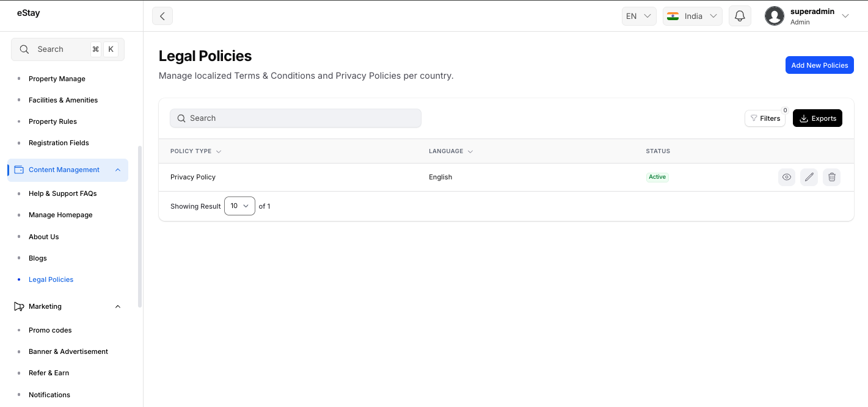View the Privacy Policy row via eye icon
Screen dimensions: 868x407
(x=787, y=177)
